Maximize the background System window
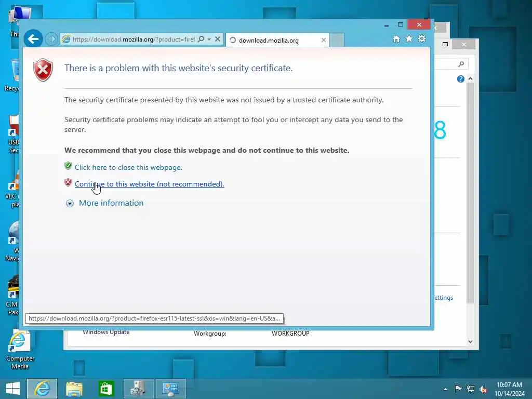Image resolution: width=532 pixels, height=399 pixels. click(445, 45)
